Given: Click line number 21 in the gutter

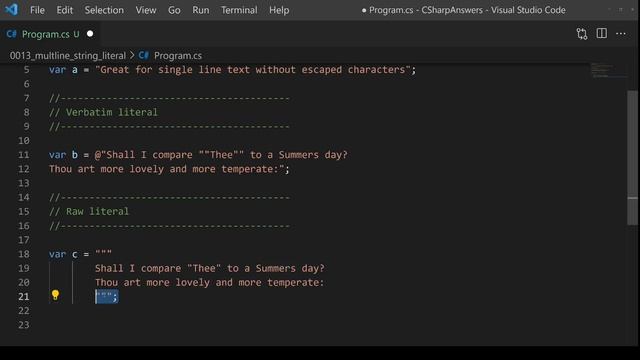Looking at the screenshot, I should tap(24, 296).
